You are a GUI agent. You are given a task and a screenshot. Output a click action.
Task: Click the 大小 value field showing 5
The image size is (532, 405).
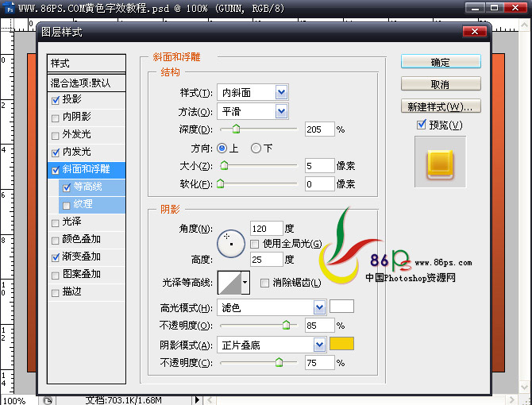click(x=320, y=166)
